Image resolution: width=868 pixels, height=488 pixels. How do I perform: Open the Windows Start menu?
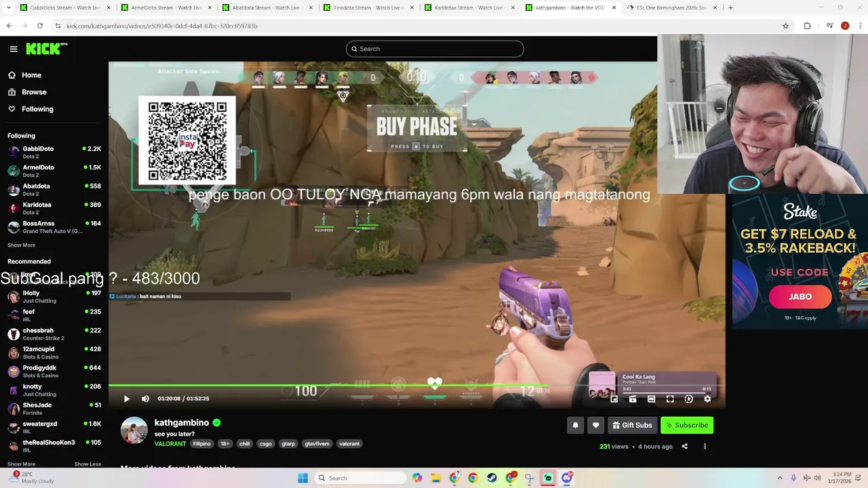click(302, 478)
